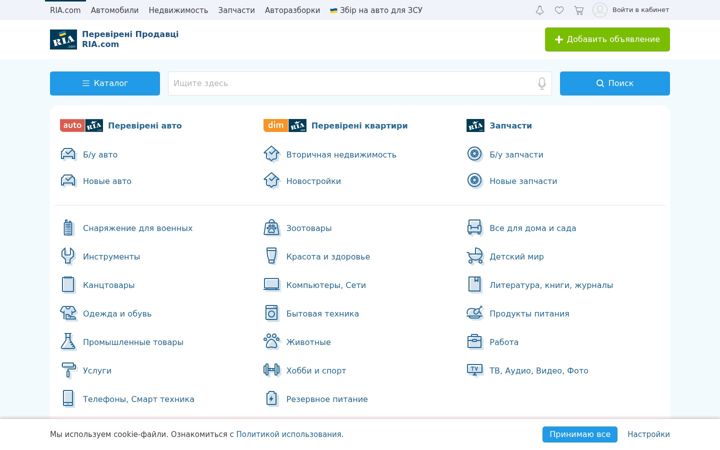Viewport: 720px width, 450px height.
Task: Click the Животные text link
Action: point(308,342)
